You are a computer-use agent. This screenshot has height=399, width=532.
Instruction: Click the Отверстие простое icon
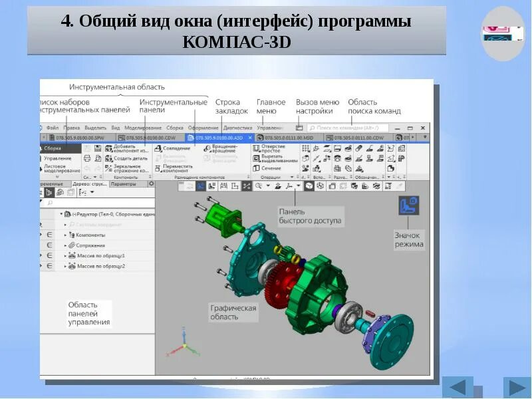point(256,148)
